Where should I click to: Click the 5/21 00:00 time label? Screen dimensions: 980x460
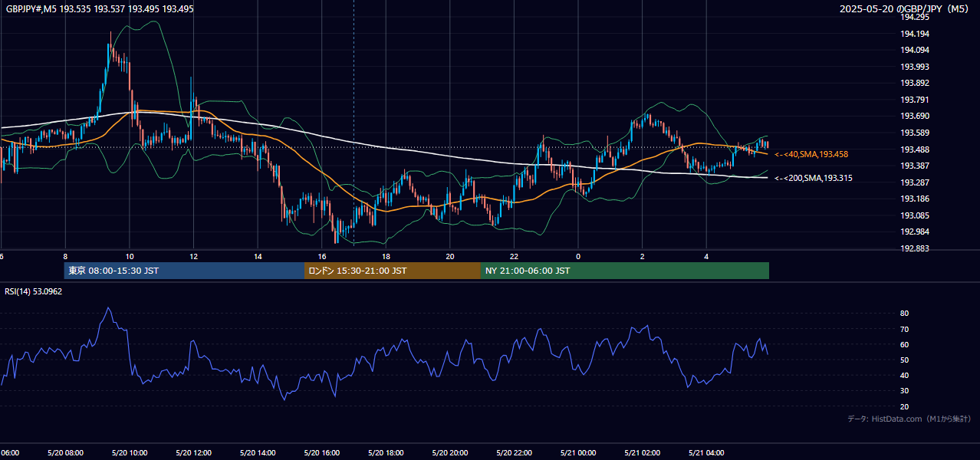(578, 452)
